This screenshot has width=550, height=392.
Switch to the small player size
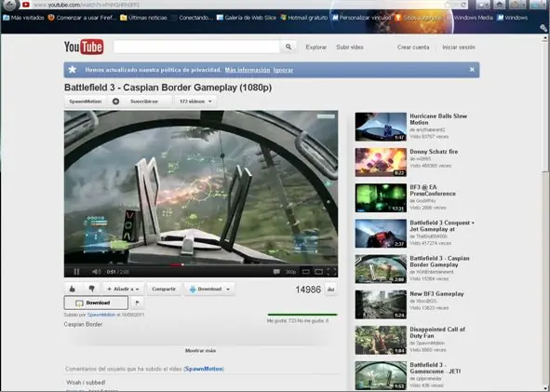click(x=306, y=272)
